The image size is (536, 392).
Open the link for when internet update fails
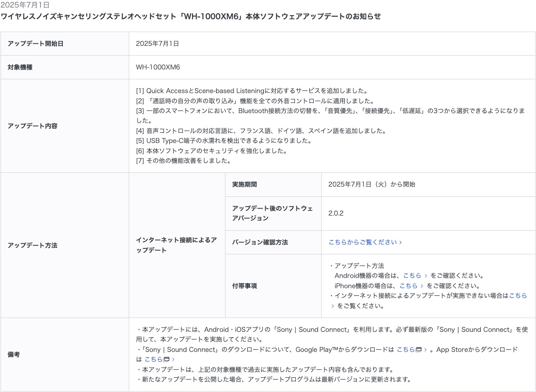coord(518,296)
